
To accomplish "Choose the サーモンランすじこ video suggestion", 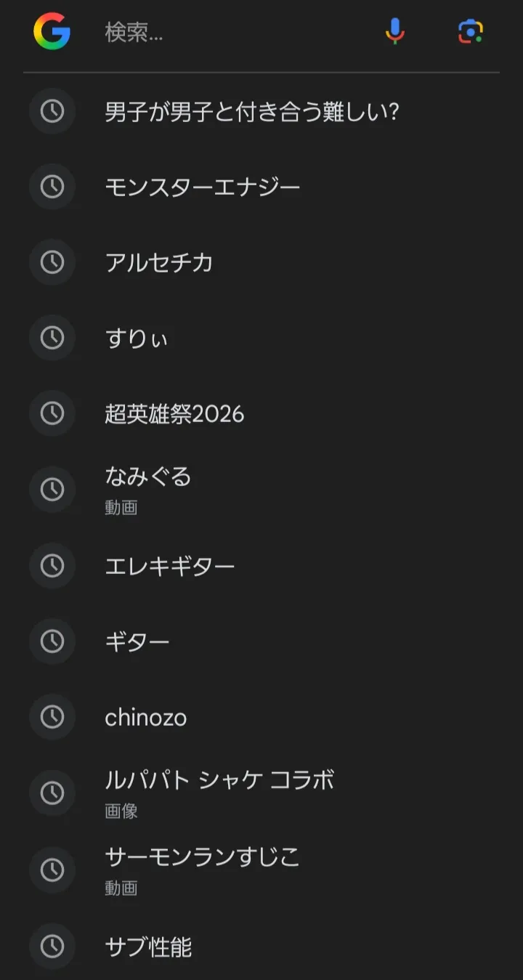I will (x=203, y=867).
